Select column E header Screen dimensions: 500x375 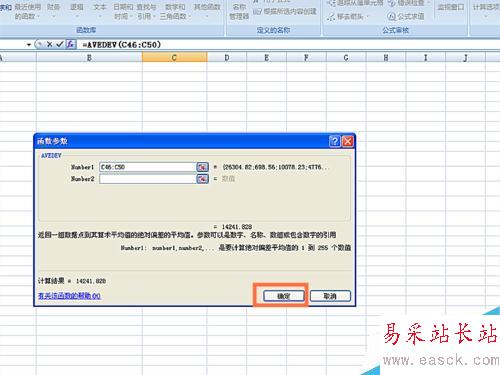[x=266, y=58]
